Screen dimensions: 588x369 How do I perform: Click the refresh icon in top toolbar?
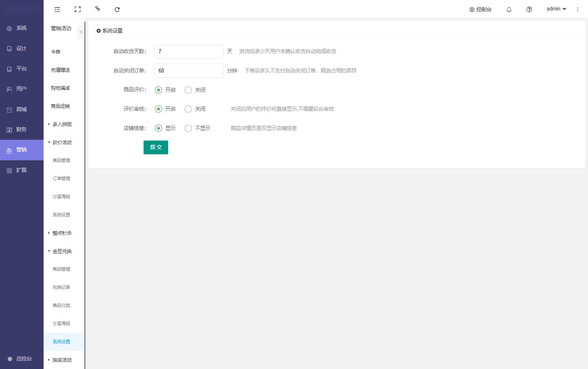[x=117, y=9]
